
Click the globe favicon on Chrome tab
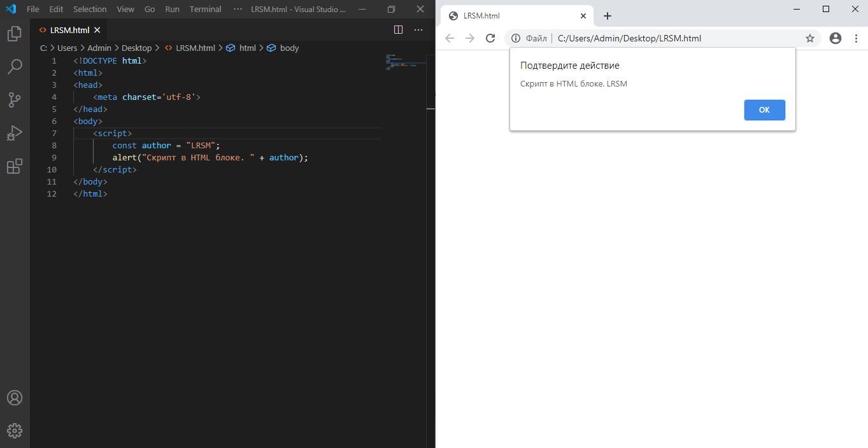point(453,16)
